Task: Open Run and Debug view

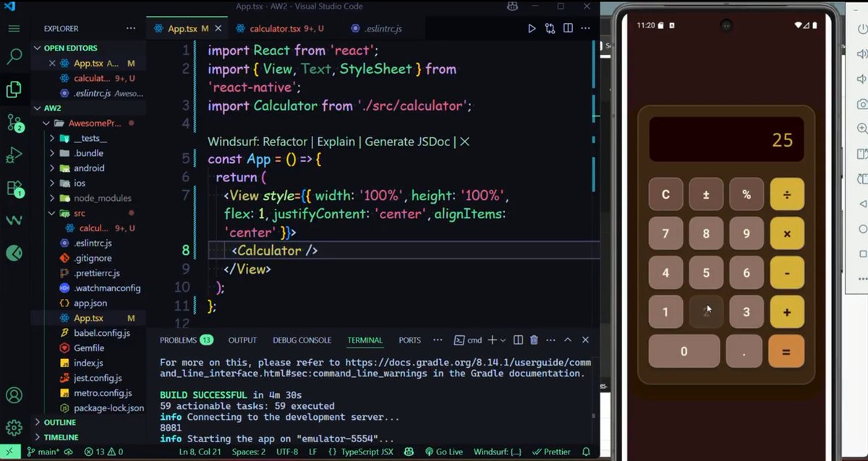Action: click(14, 155)
